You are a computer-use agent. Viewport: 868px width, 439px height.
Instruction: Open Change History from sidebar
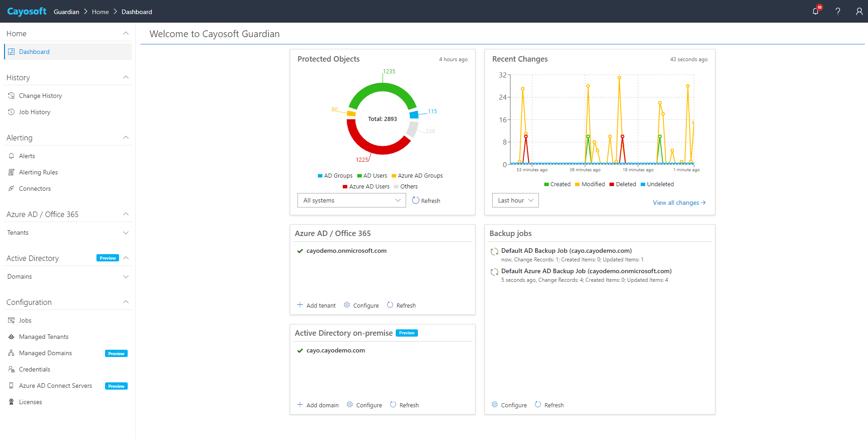pos(40,95)
